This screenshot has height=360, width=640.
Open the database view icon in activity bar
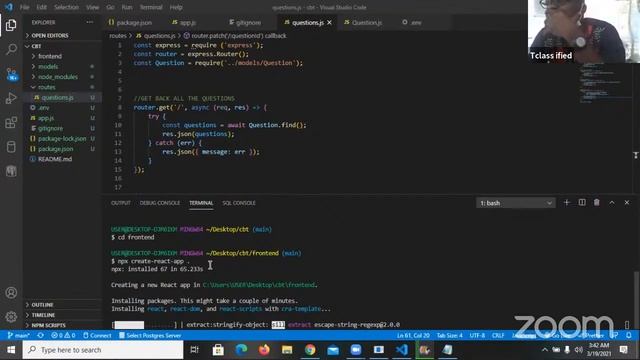[x=11, y=147]
